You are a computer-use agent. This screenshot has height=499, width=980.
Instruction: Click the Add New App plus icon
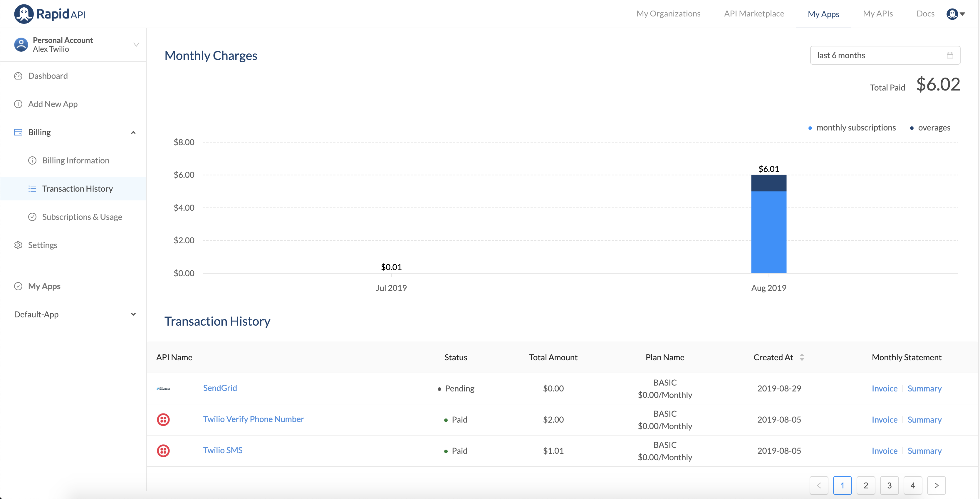pos(18,104)
